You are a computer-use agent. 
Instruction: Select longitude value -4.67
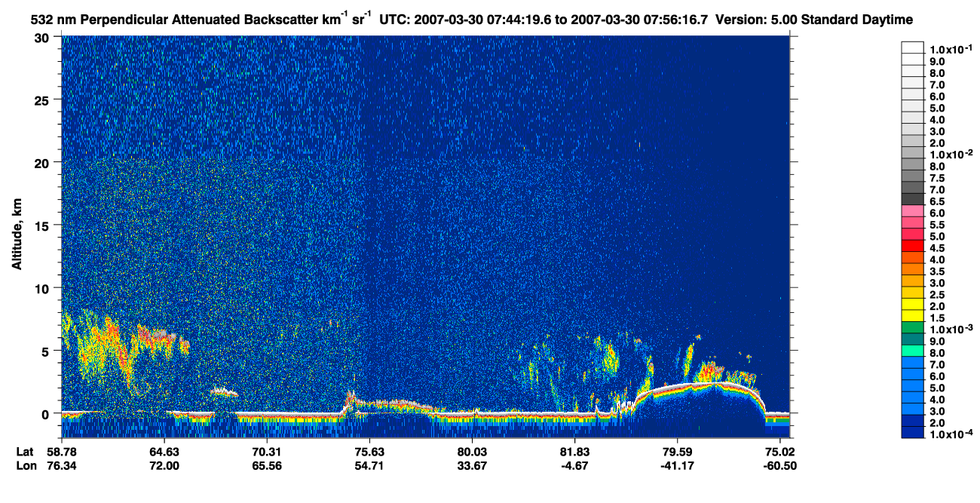574,465
